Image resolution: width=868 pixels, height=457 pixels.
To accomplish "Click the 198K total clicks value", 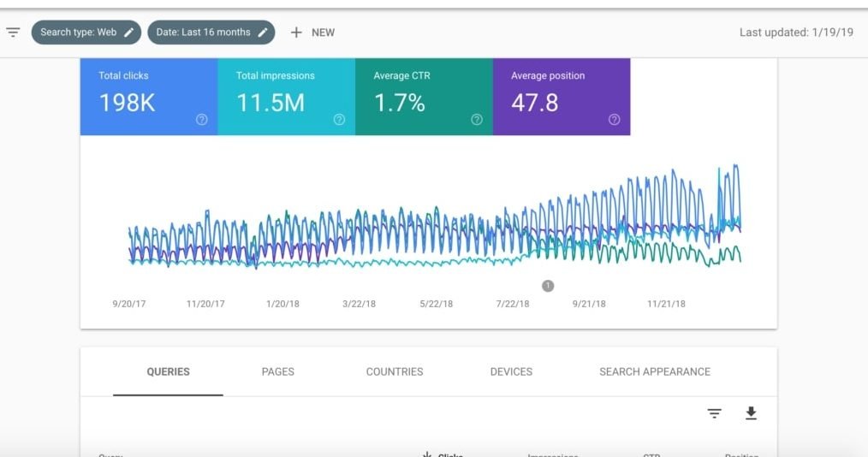I will coord(128,103).
